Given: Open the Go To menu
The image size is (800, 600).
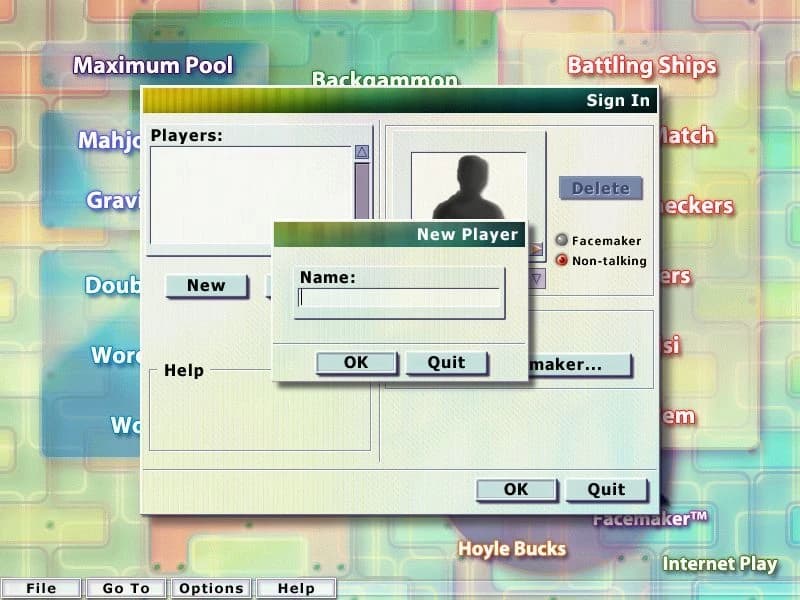Looking at the screenshot, I should point(124,588).
